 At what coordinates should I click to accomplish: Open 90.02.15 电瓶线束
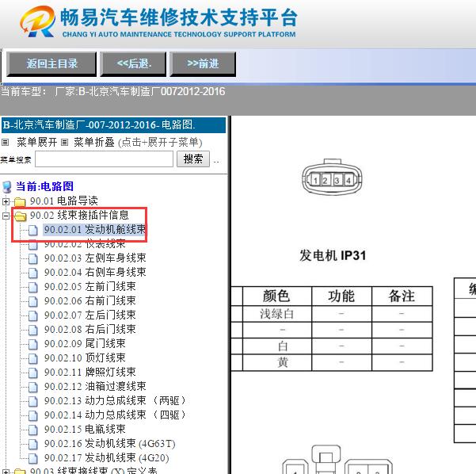[85, 430]
